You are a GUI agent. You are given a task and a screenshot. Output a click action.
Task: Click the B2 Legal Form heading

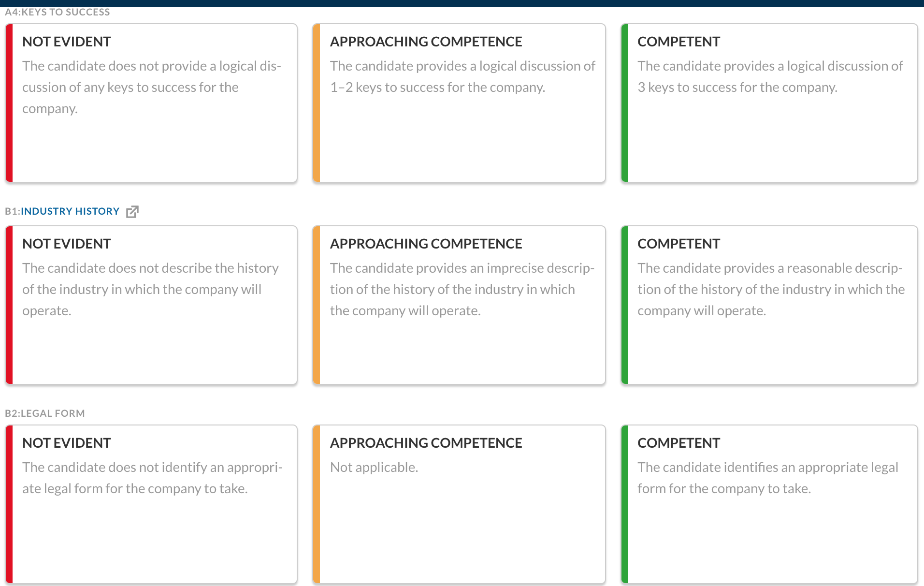pyautogui.click(x=45, y=413)
